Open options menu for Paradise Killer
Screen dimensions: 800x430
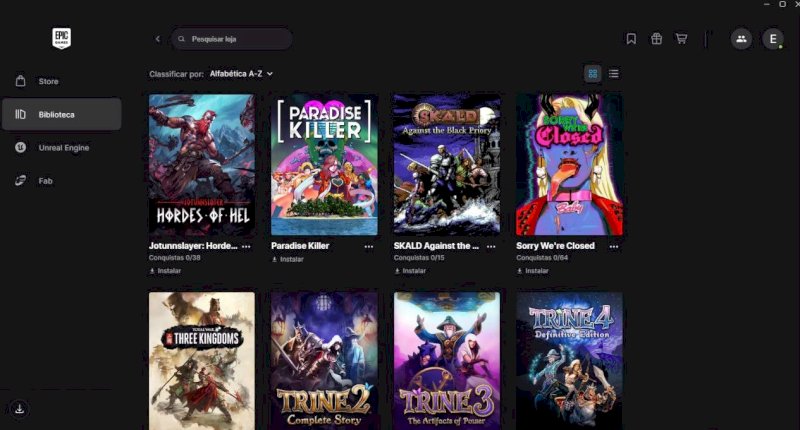[x=368, y=246]
